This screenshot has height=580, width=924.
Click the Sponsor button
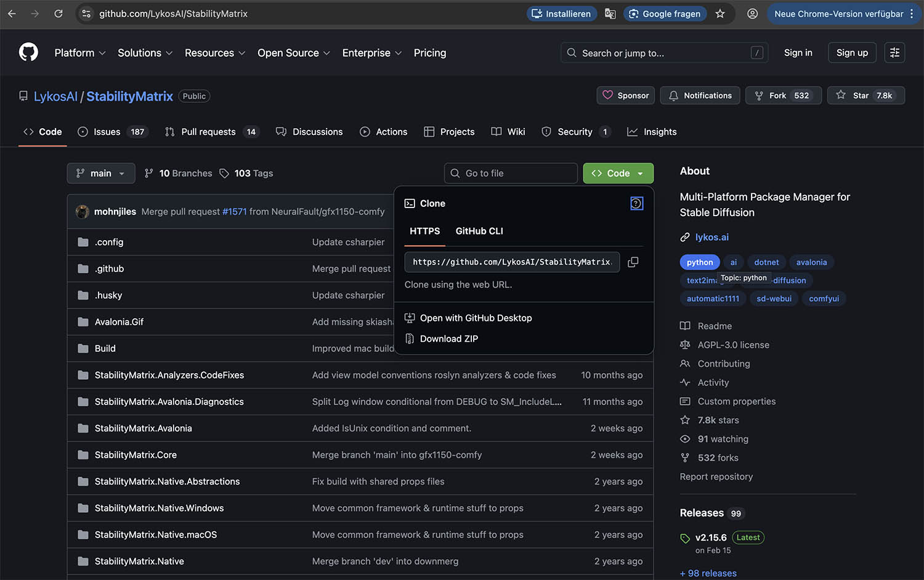[625, 95]
